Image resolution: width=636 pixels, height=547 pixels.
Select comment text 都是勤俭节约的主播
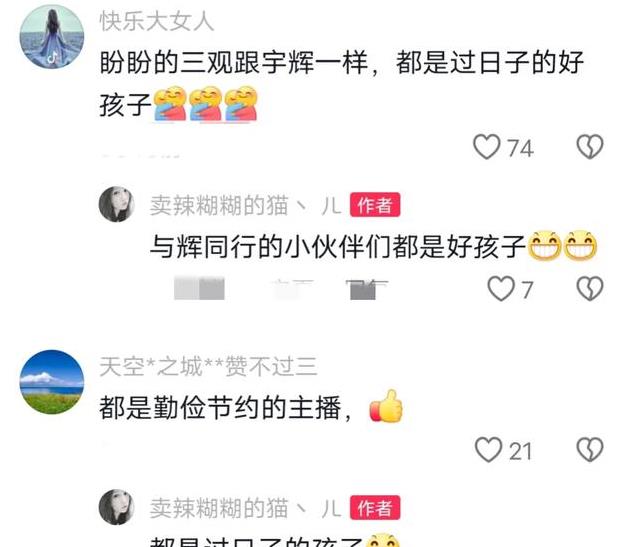[x=220, y=408]
